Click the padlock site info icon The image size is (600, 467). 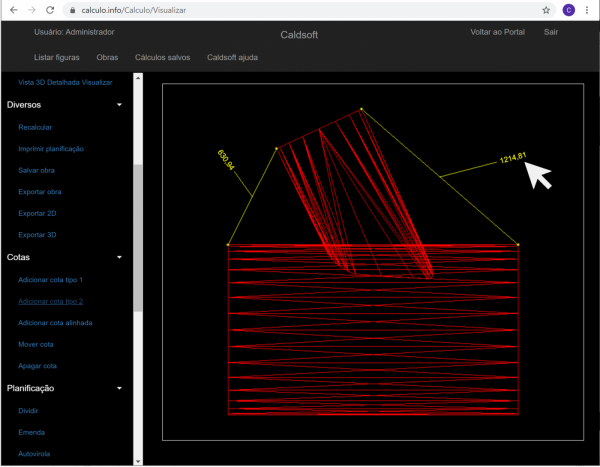pyautogui.click(x=71, y=10)
